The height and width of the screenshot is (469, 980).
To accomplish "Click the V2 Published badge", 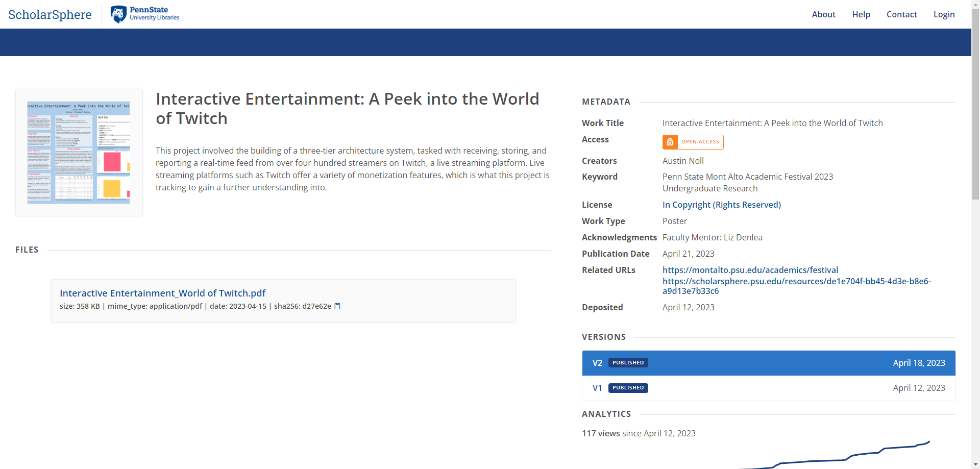I will pos(628,363).
